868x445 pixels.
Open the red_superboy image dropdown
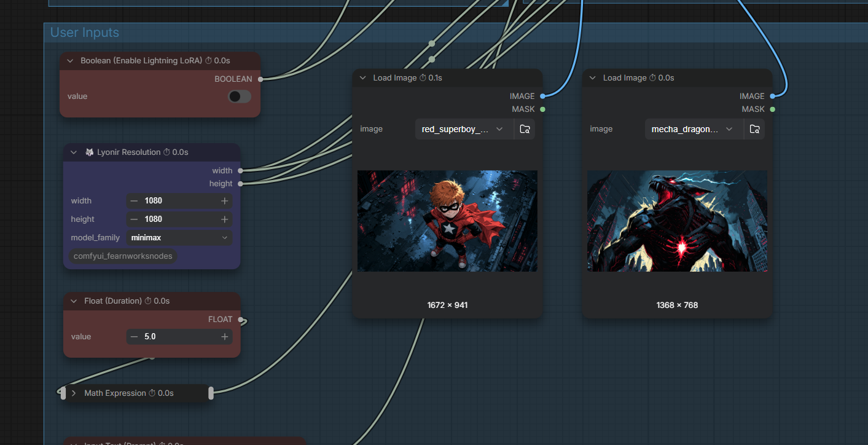coord(464,129)
